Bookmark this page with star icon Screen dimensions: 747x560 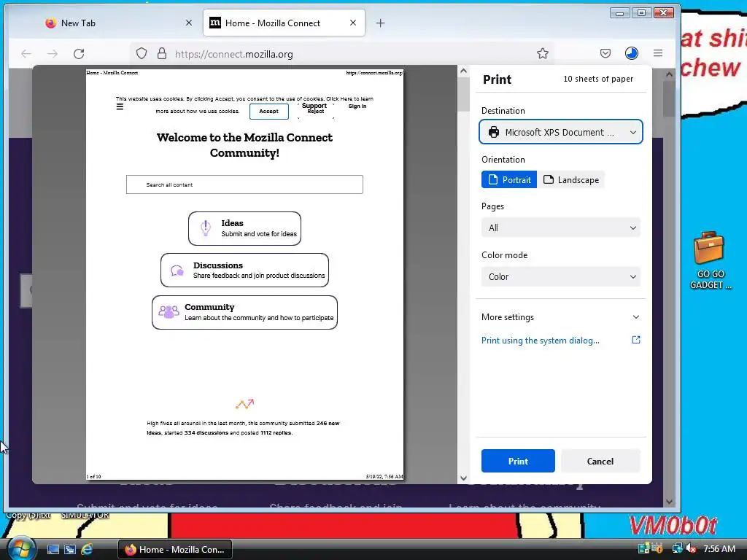[x=543, y=53]
